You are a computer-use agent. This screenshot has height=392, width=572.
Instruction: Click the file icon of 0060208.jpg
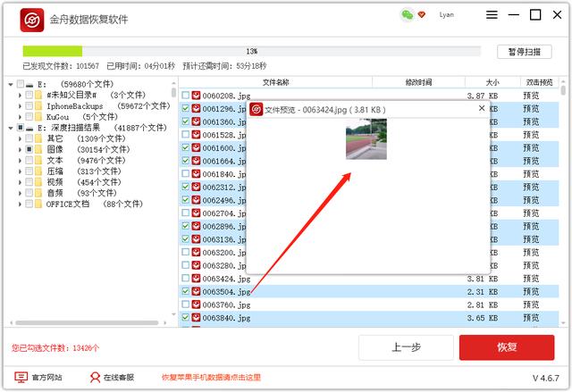click(x=196, y=96)
